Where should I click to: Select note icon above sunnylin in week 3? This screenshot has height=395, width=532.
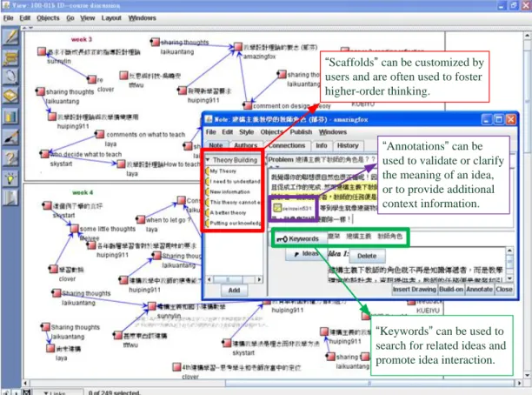pyautogui.click(x=42, y=51)
